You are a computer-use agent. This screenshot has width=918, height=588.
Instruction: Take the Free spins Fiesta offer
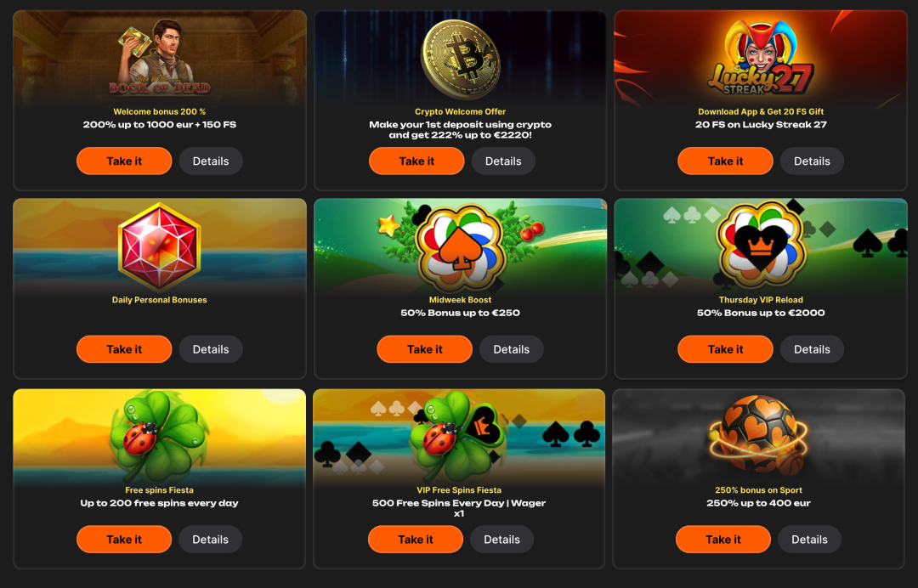[x=124, y=540]
